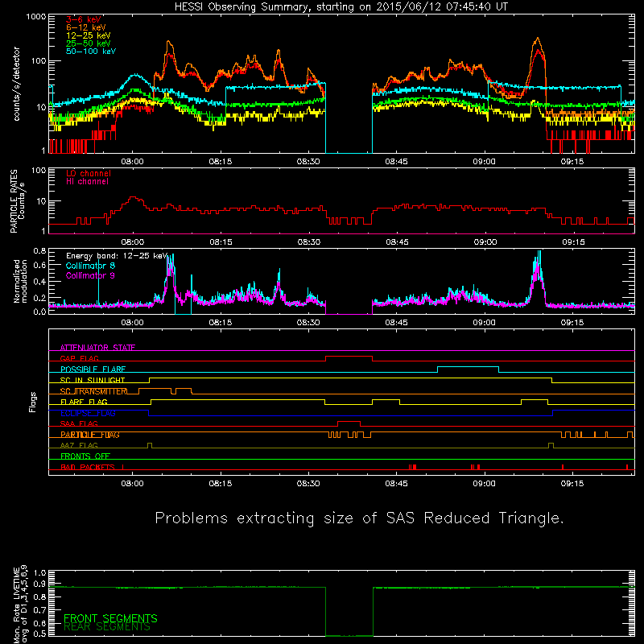Screen dimensions: 644x644
Task: Select the 'Collimator 8' legend entry
Action: pos(90,266)
